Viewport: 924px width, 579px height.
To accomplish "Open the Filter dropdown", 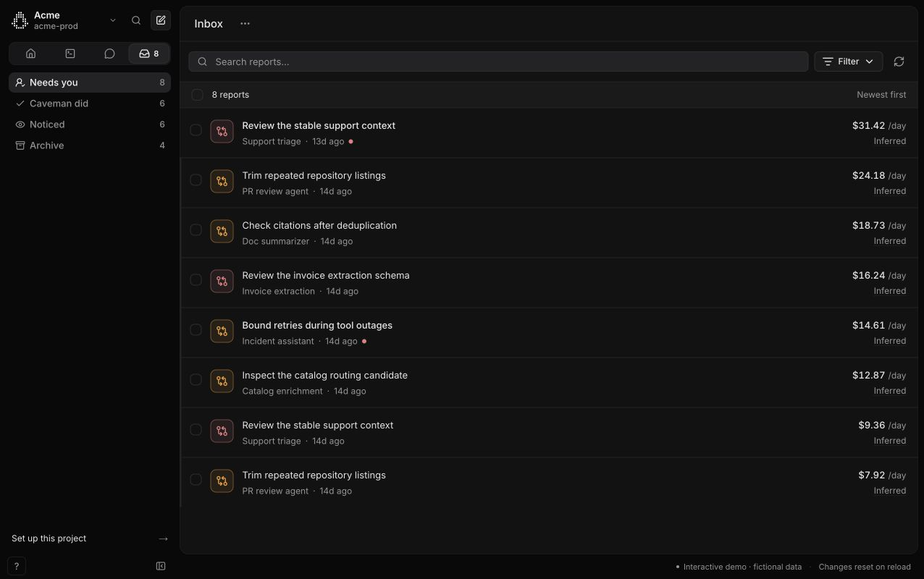I will [849, 62].
